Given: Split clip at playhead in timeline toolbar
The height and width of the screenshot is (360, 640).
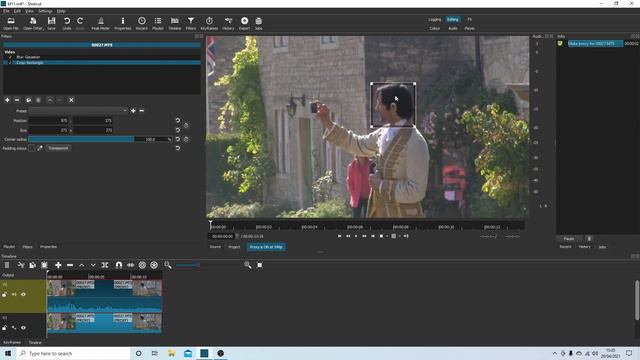Looking at the screenshot, I should [105, 265].
